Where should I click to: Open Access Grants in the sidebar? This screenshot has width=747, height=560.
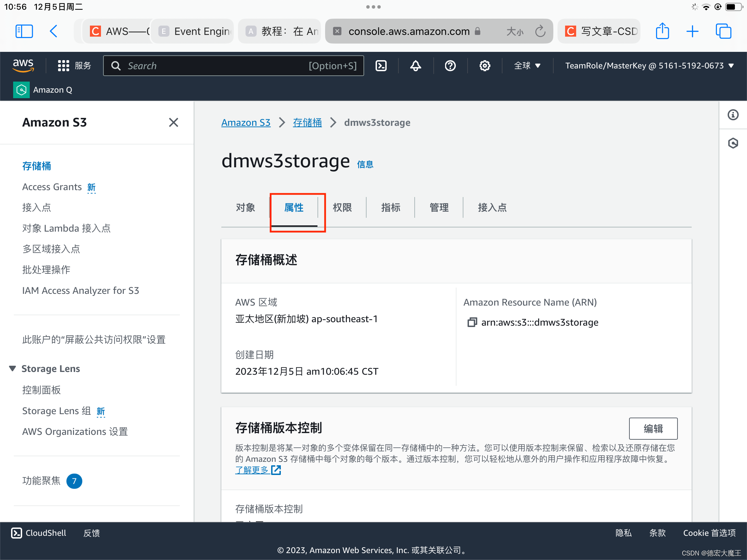coord(52,187)
